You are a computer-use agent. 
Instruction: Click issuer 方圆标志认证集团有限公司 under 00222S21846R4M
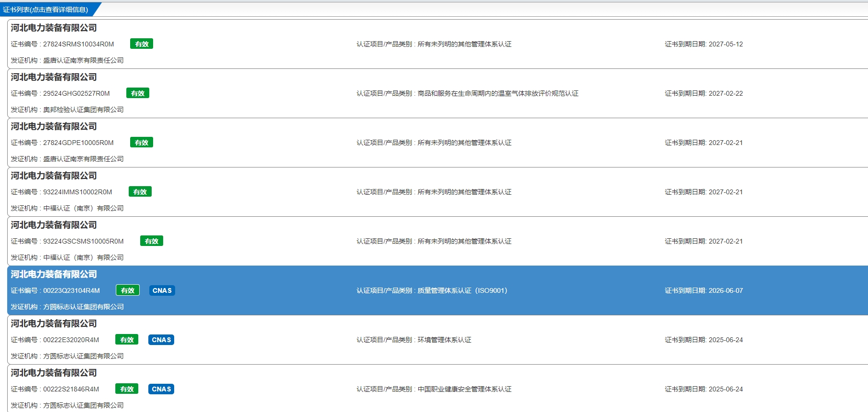pyautogui.click(x=83, y=405)
